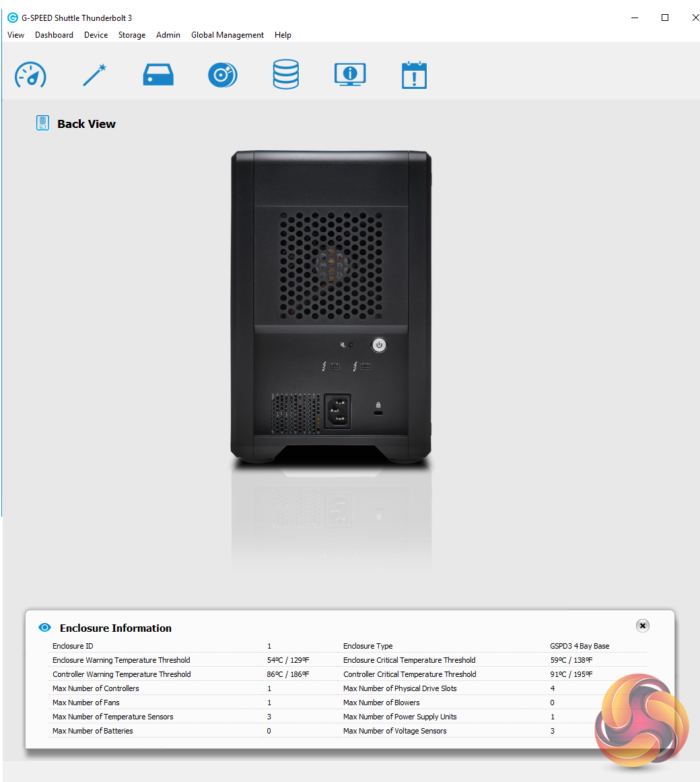Screen dimensions: 700x782
Task: Close the Enclosure Information panel
Action: tap(643, 626)
